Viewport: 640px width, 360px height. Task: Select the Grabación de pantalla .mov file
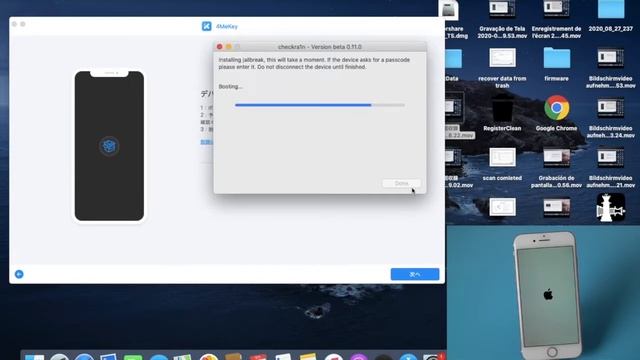tap(556, 158)
